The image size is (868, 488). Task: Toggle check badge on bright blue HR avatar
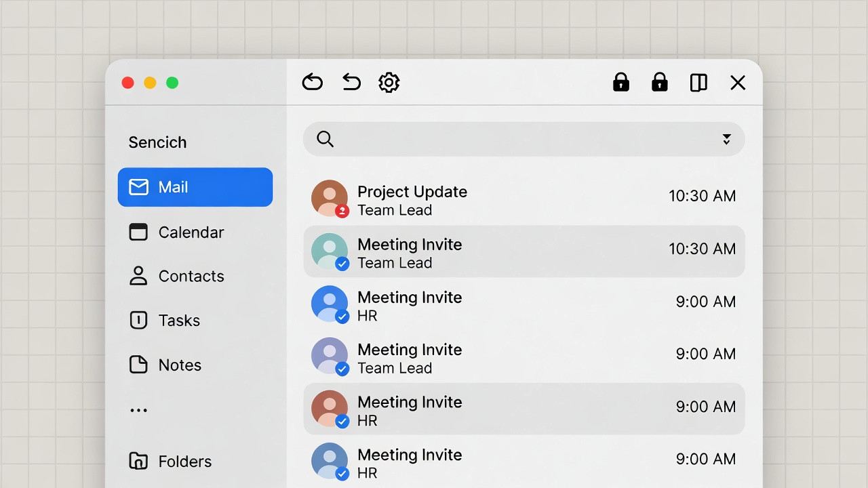[342, 317]
